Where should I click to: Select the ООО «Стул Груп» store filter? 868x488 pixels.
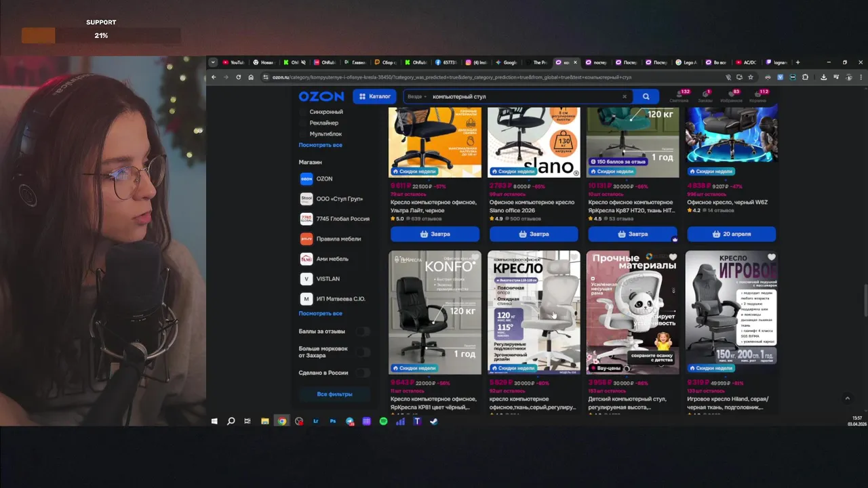tap(332, 199)
